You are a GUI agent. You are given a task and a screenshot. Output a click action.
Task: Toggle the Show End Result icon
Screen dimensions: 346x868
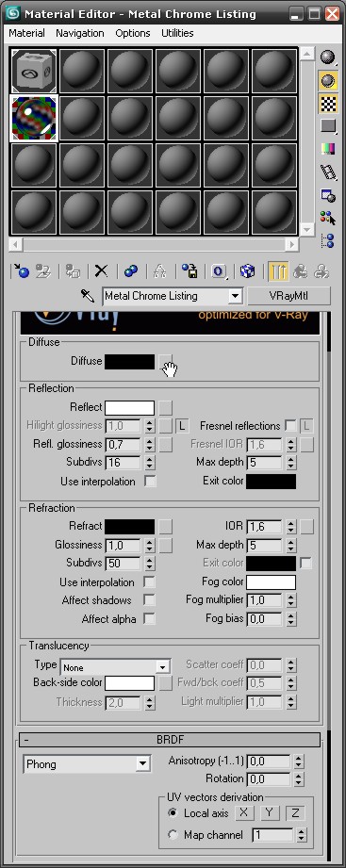277,270
